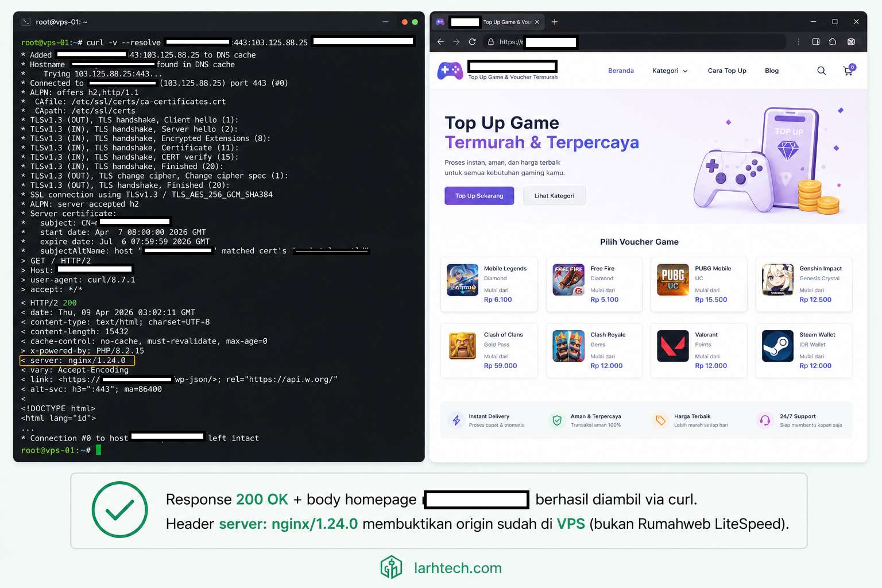Click the Top Up Game & Voucher Termurah tagline
The width and height of the screenshot is (882, 588).
click(x=513, y=77)
